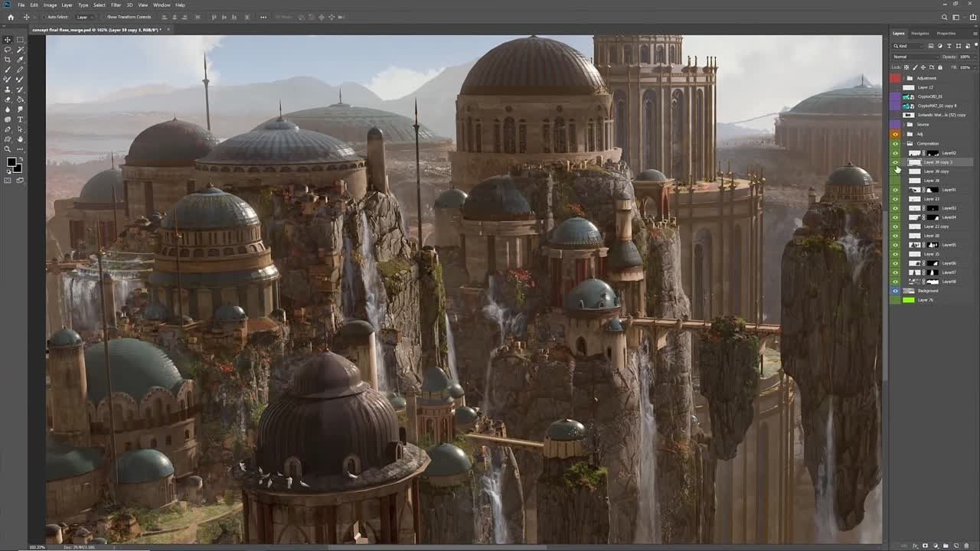Filter layers by type layers icon

pos(949,46)
